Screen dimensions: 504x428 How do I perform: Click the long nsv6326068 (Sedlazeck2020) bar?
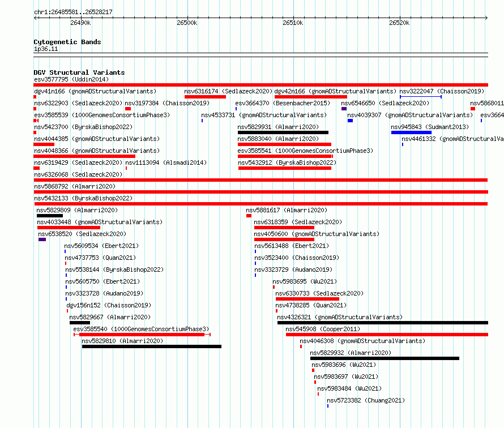(260, 180)
